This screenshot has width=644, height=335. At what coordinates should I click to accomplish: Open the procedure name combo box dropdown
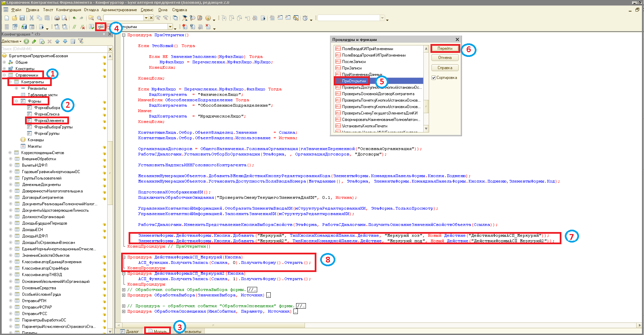(x=170, y=27)
